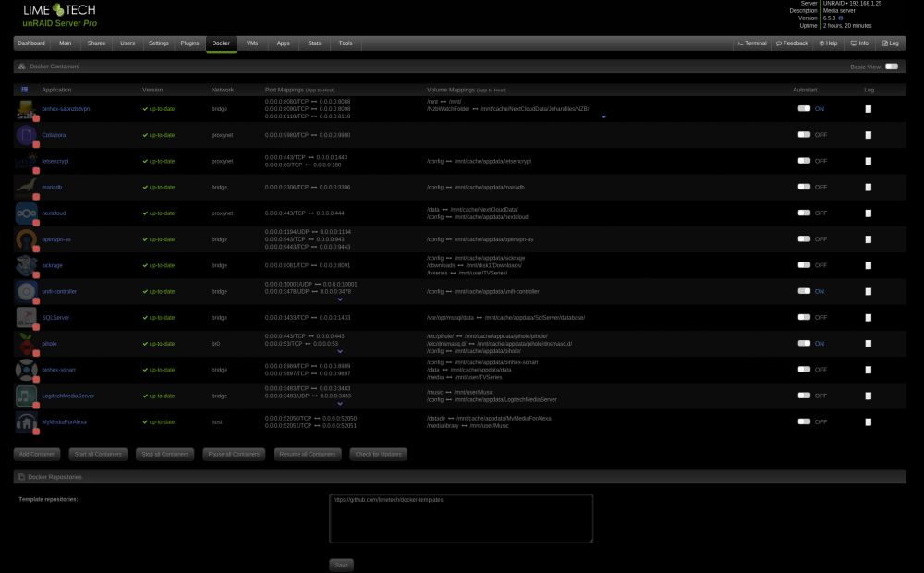Switch to the VMs tab

coord(252,43)
